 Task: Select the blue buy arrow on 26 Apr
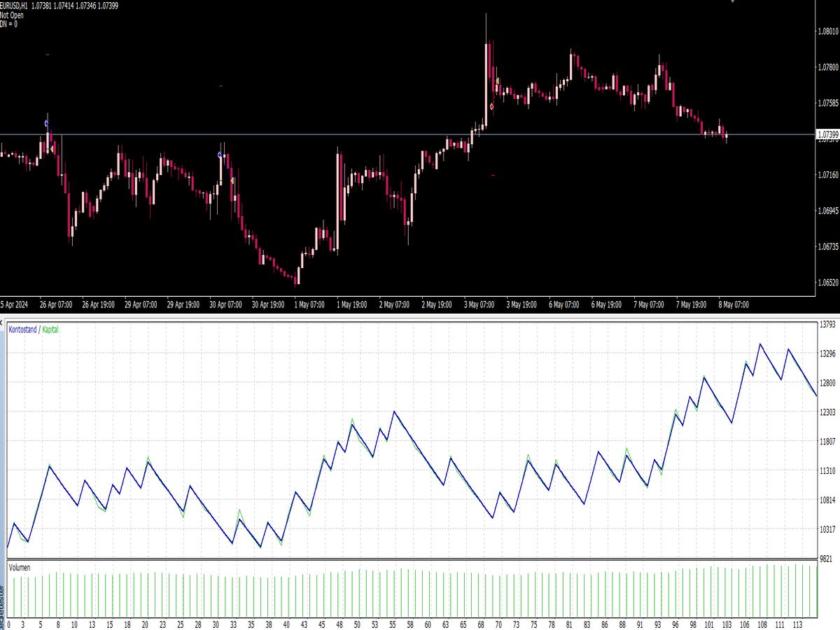coord(46,123)
